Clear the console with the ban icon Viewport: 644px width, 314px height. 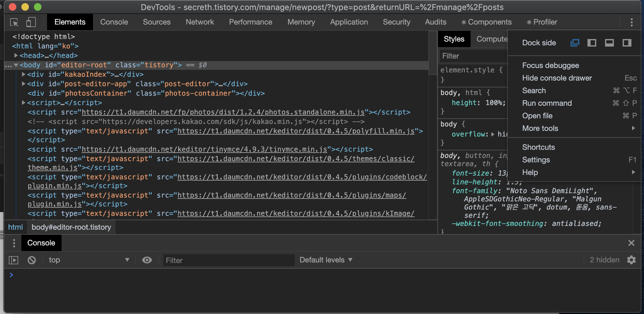coord(32,260)
